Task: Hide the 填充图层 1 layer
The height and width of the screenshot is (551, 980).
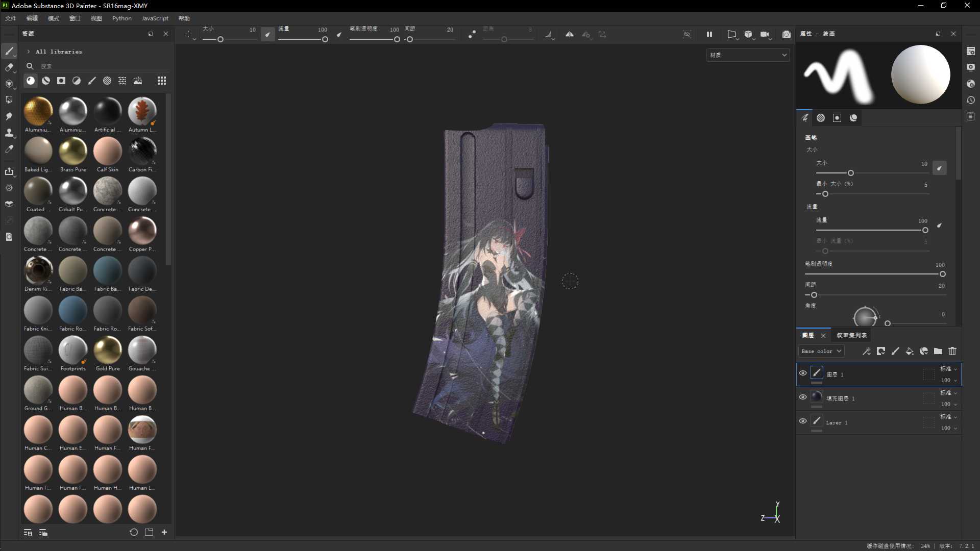Action: click(x=803, y=397)
